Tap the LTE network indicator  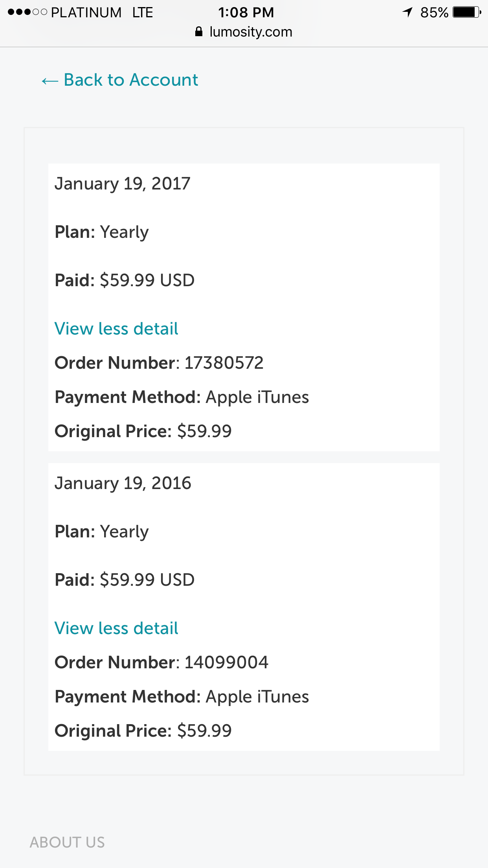pos(142,13)
